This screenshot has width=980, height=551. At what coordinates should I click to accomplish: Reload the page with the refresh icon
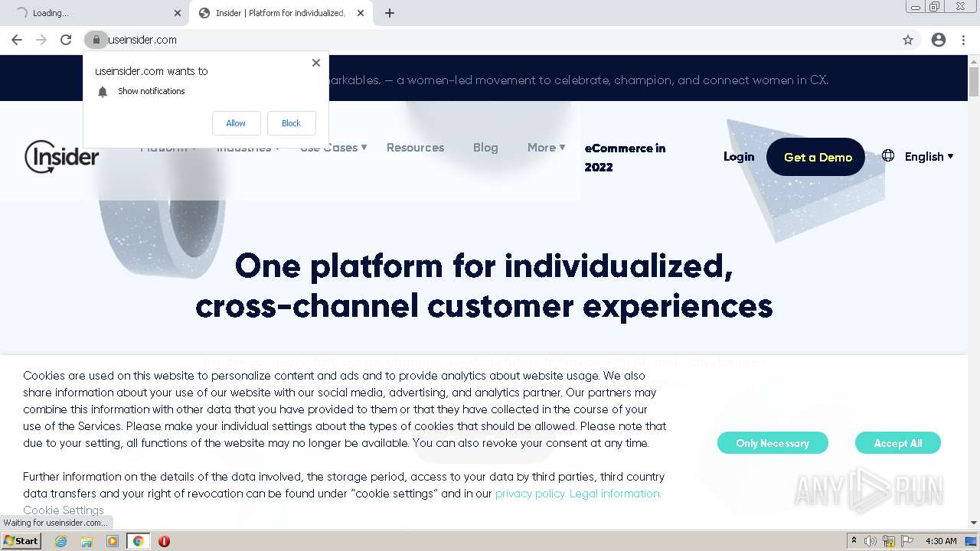[x=66, y=40]
